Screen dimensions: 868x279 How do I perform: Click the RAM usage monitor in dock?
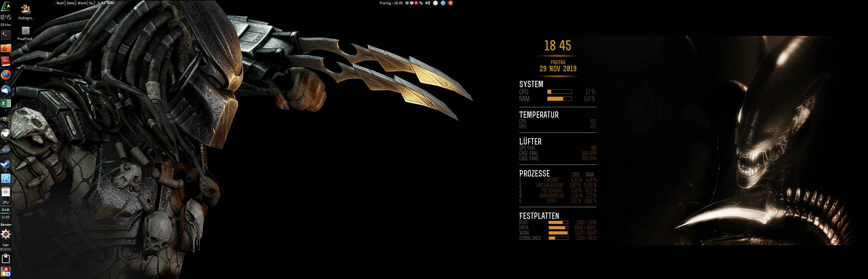coord(6,211)
